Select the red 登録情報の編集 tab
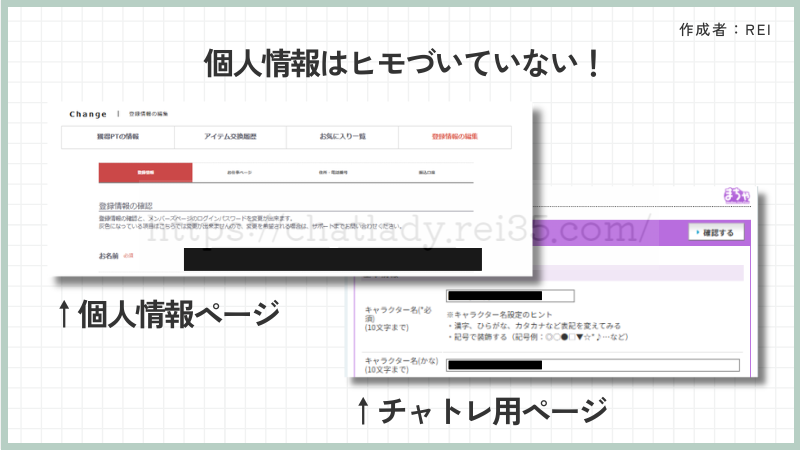The height and width of the screenshot is (450, 800). [455, 137]
